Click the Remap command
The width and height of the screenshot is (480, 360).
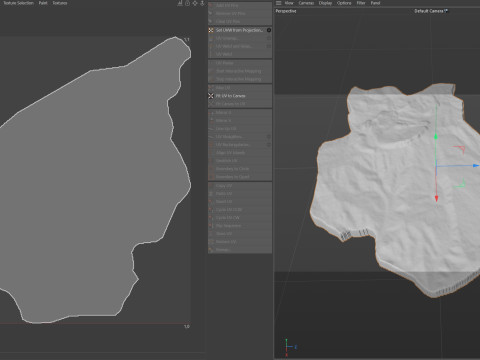tap(240, 250)
